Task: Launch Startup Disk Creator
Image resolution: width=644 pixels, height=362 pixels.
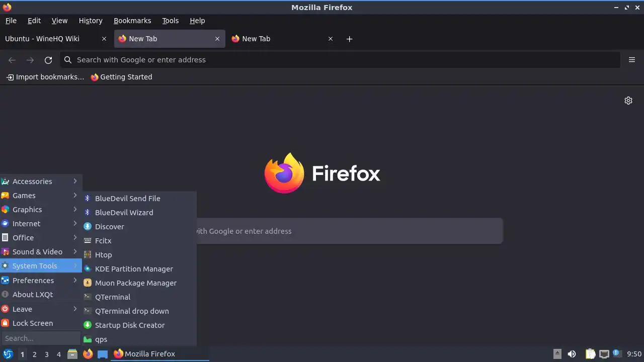Action: 139,325
